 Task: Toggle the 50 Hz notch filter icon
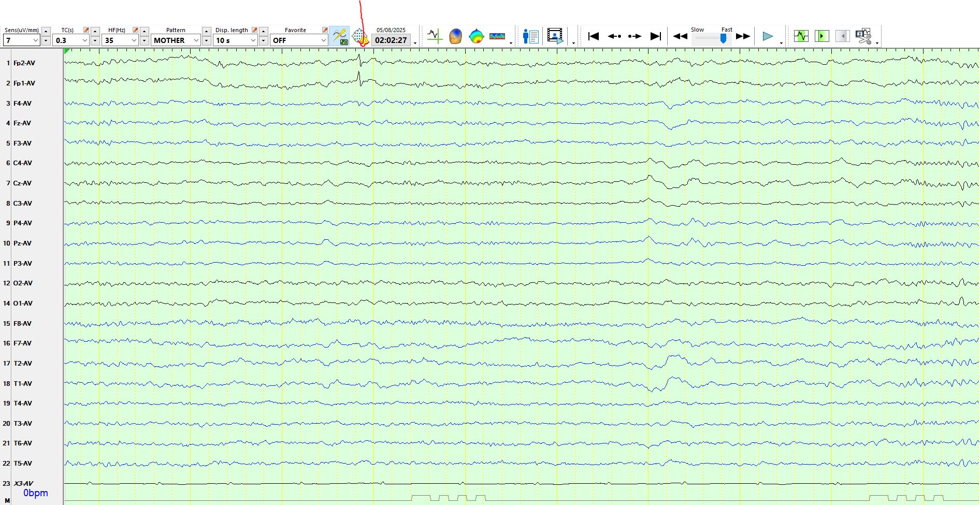[340, 36]
